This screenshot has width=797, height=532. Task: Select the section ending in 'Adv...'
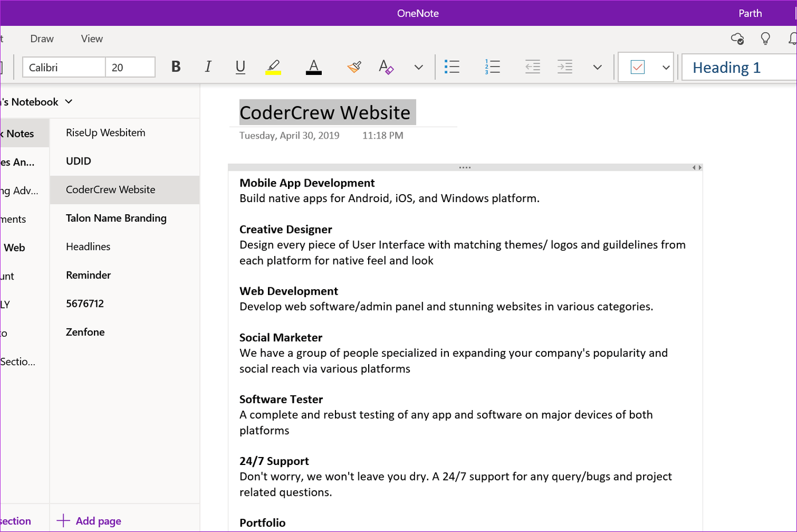point(25,191)
